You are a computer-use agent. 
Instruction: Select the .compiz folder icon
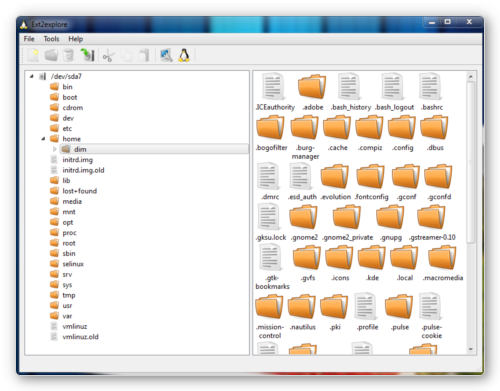pos(369,127)
